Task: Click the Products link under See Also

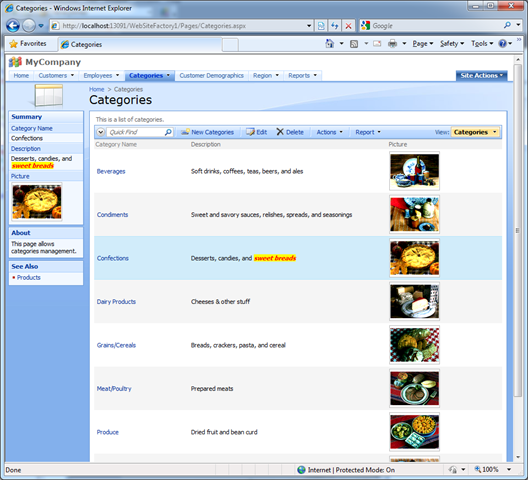Action: pos(29,278)
